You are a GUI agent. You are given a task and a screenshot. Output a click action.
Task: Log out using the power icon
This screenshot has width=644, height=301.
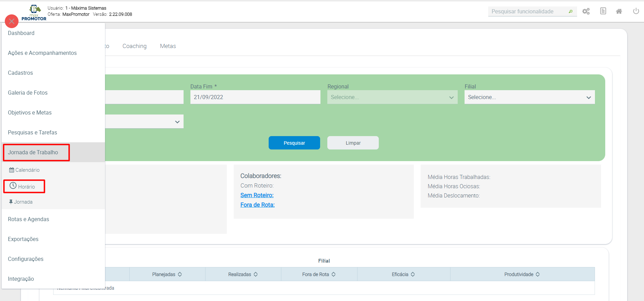636,11
